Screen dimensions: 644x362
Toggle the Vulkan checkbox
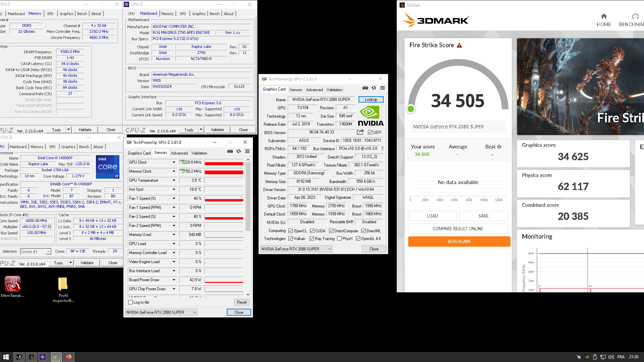290,238
